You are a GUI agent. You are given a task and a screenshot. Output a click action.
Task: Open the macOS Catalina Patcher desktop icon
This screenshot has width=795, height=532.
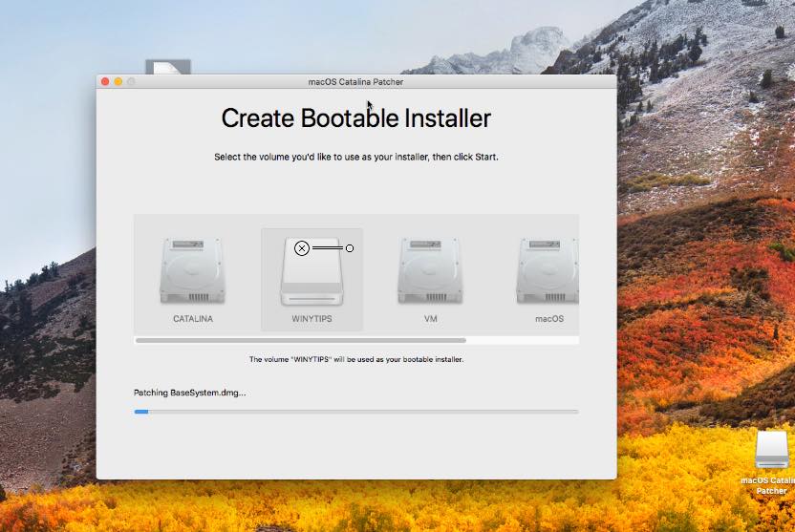coord(771,450)
